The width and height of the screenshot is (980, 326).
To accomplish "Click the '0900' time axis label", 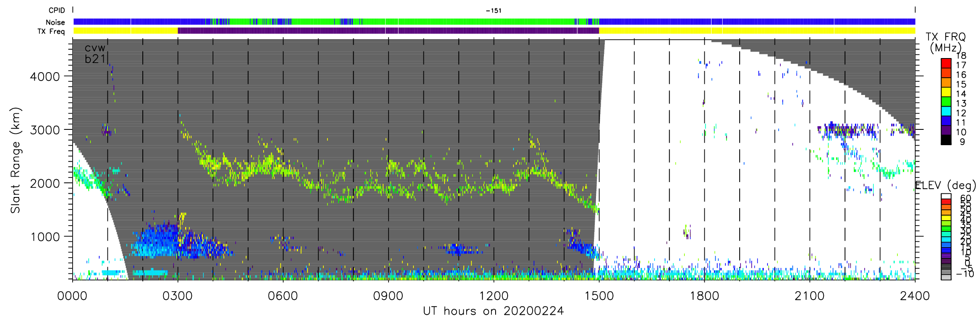I will pyautogui.click(x=388, y=296).
